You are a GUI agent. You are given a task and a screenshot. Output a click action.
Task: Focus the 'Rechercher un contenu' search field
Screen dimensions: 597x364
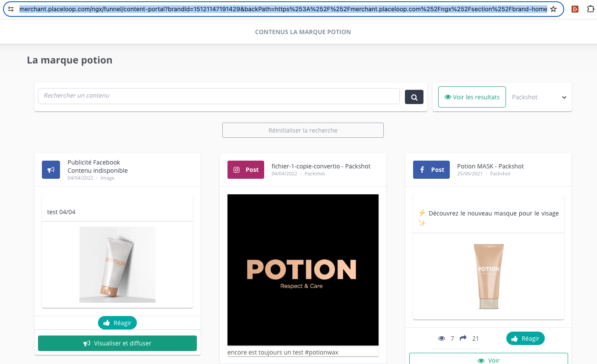(219, 96)
